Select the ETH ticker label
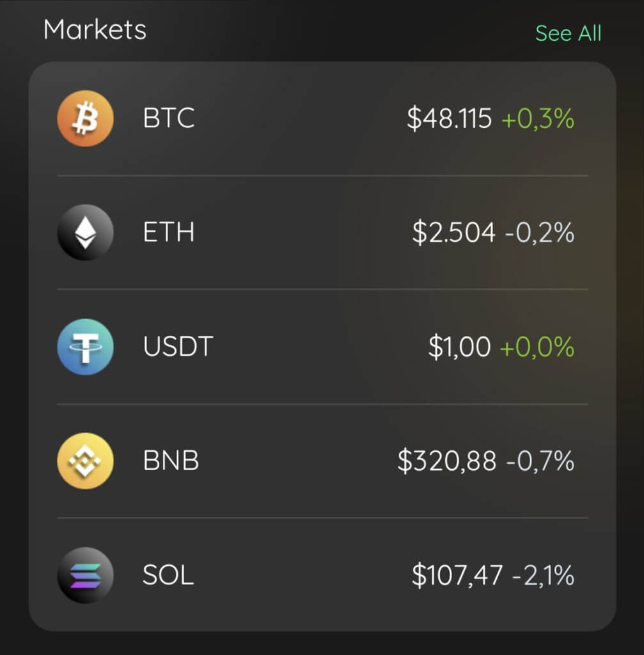Image resolution: width=644 pixels, height=655 pixels. coord(169,232)
